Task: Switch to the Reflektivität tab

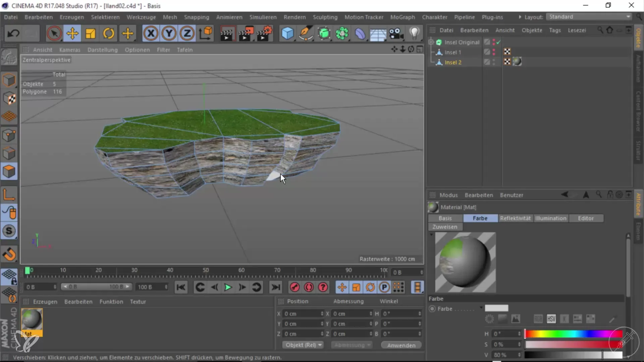Action: coord(515,218)
